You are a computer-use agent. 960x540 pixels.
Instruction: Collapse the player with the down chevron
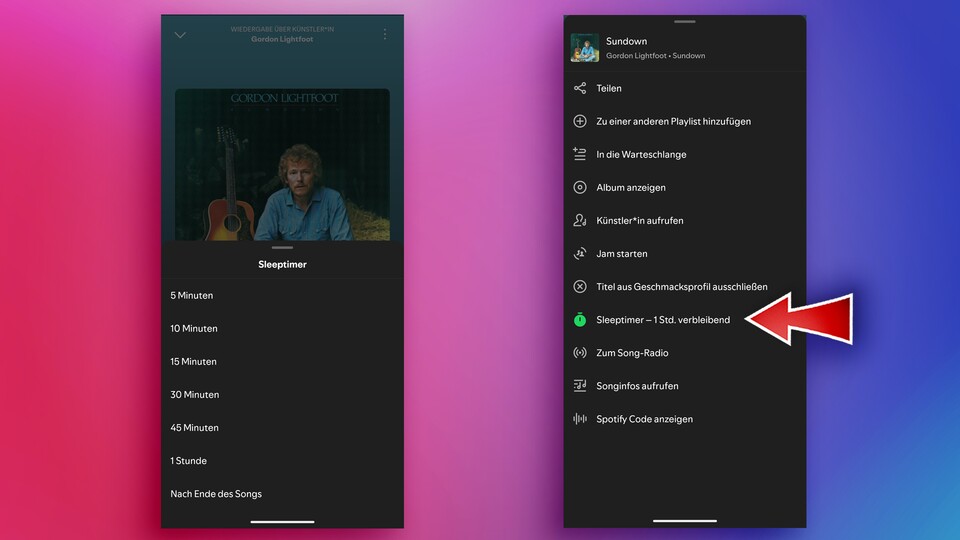[180, 35]
